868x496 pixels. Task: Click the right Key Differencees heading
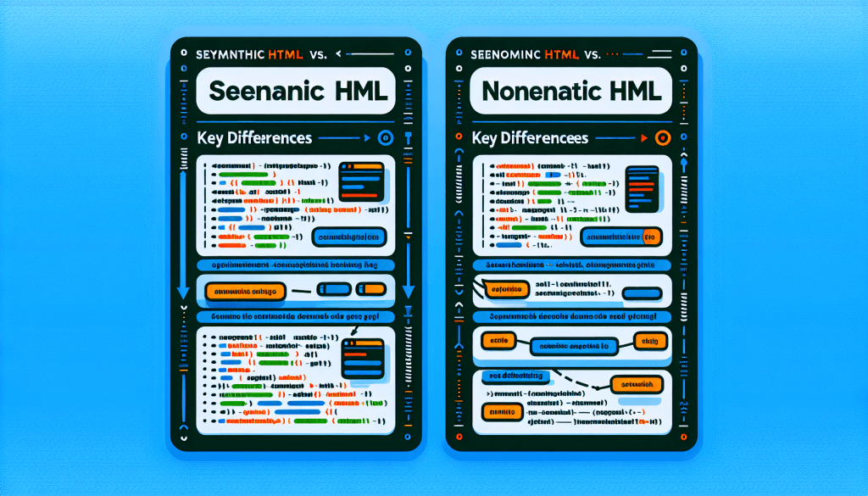[x=531, y=138]
